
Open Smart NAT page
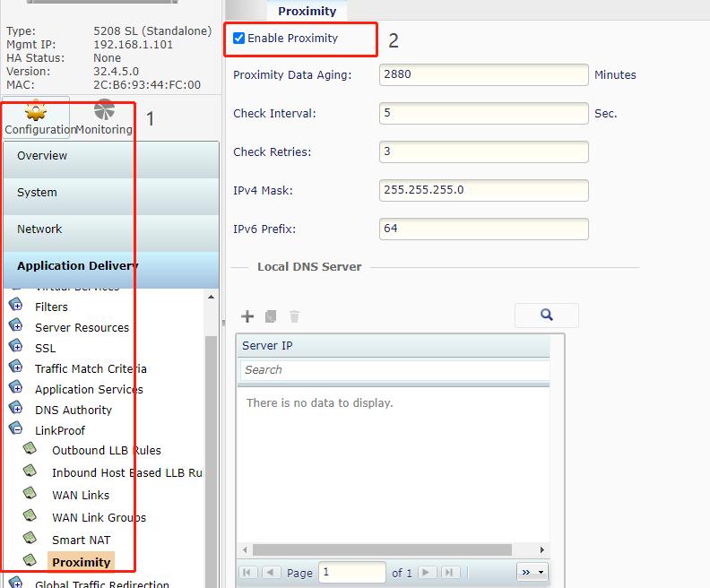pos(81,540)
